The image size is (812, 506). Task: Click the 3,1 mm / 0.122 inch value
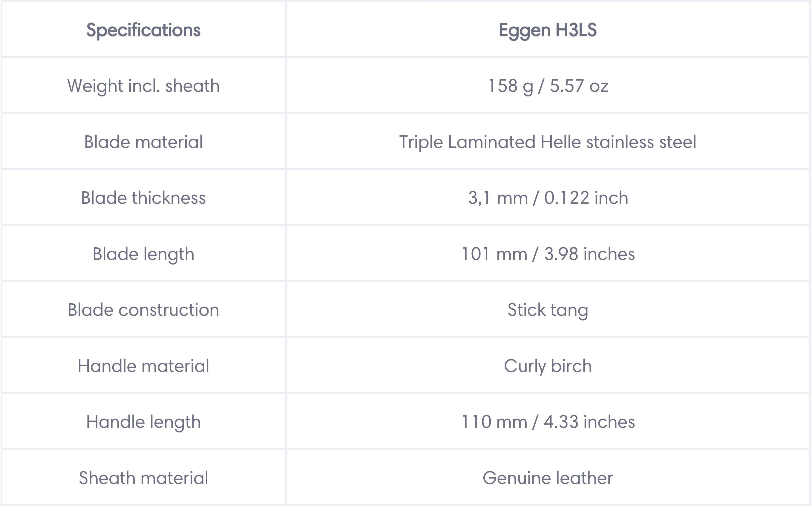(548, 198)
